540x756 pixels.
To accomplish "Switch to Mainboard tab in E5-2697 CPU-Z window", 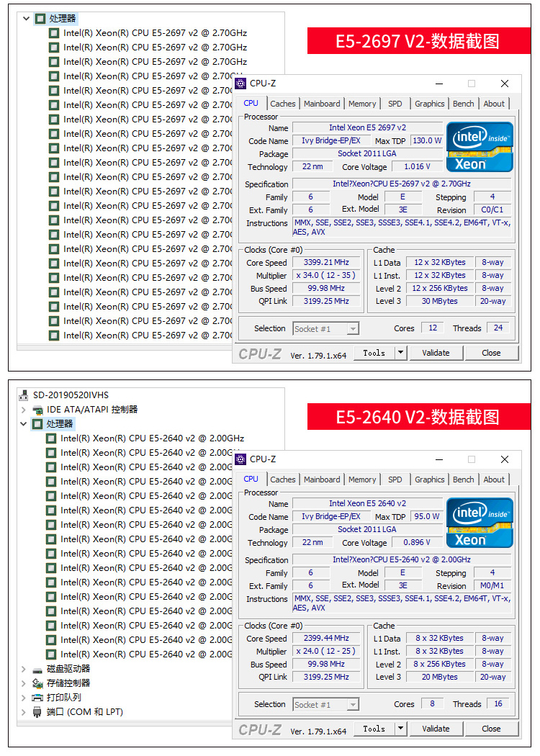I will tap(322, 104).
